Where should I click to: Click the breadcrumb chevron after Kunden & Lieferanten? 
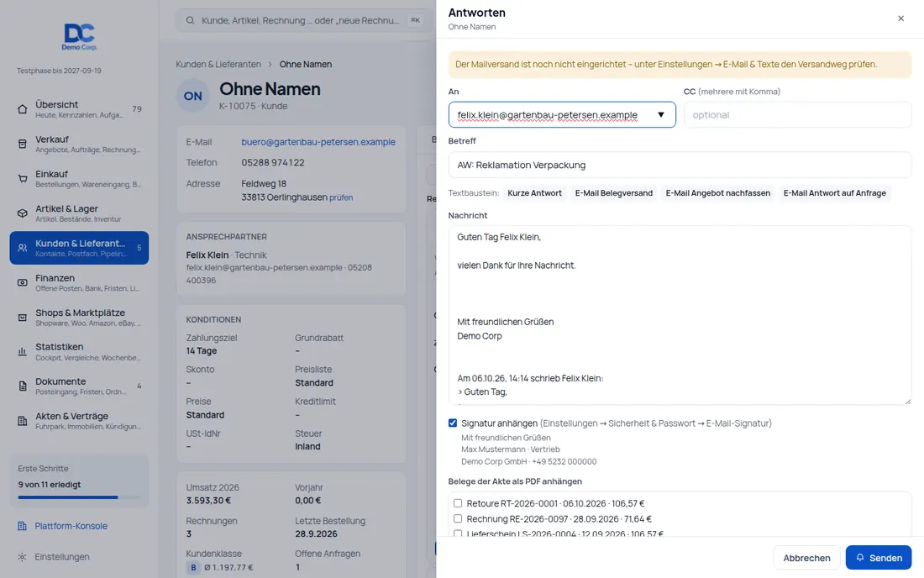coord(270,64)
